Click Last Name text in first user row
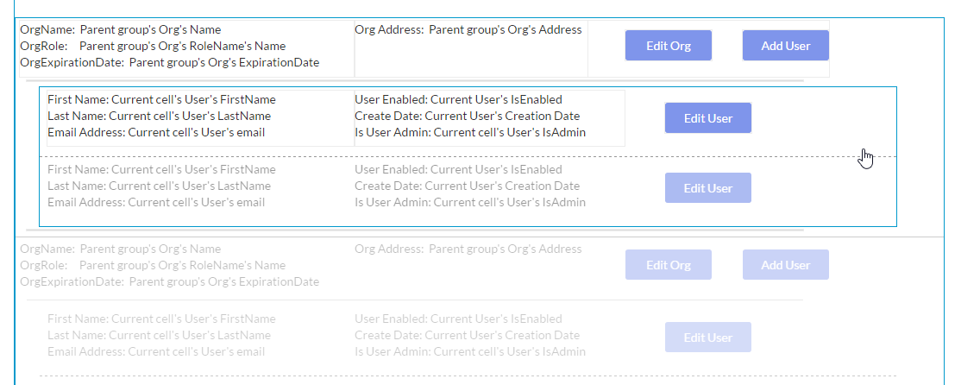 tap(159, 116)
